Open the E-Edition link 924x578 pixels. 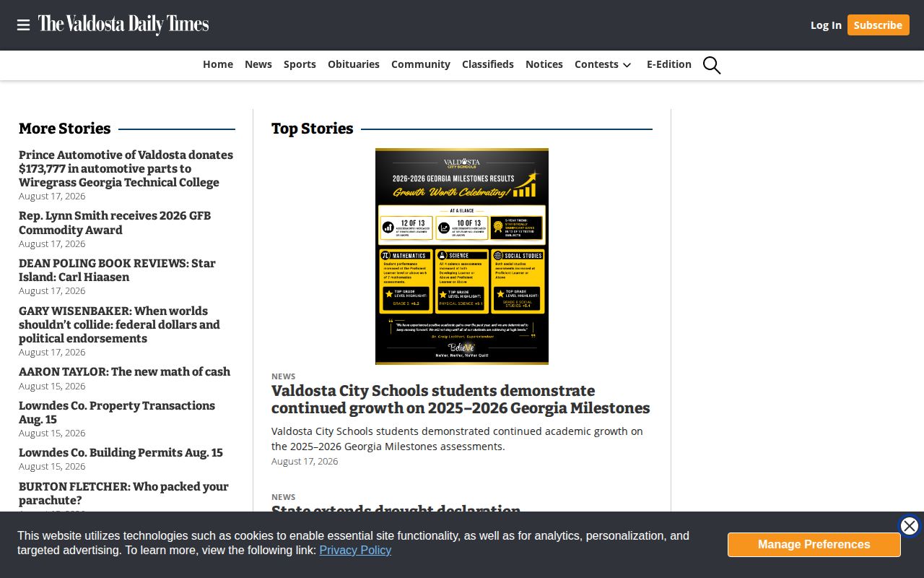[669, 64]
